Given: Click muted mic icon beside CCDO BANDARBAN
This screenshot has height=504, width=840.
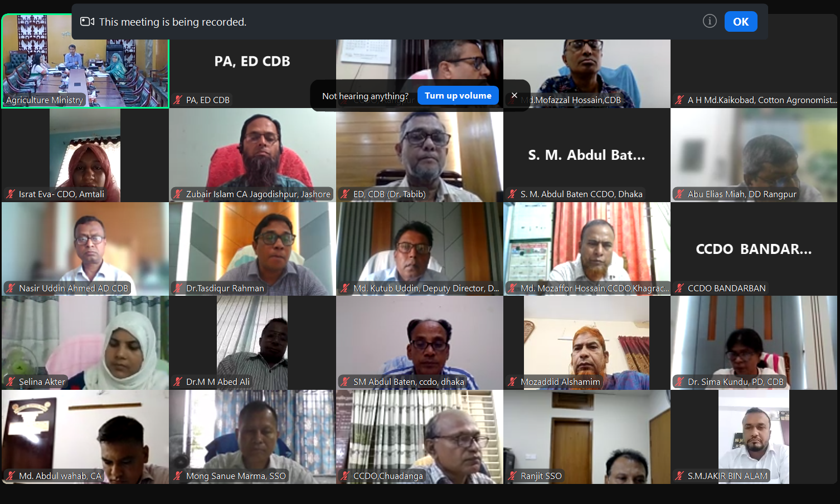Looking at the screenshot, I should click(x=679, y=288).
